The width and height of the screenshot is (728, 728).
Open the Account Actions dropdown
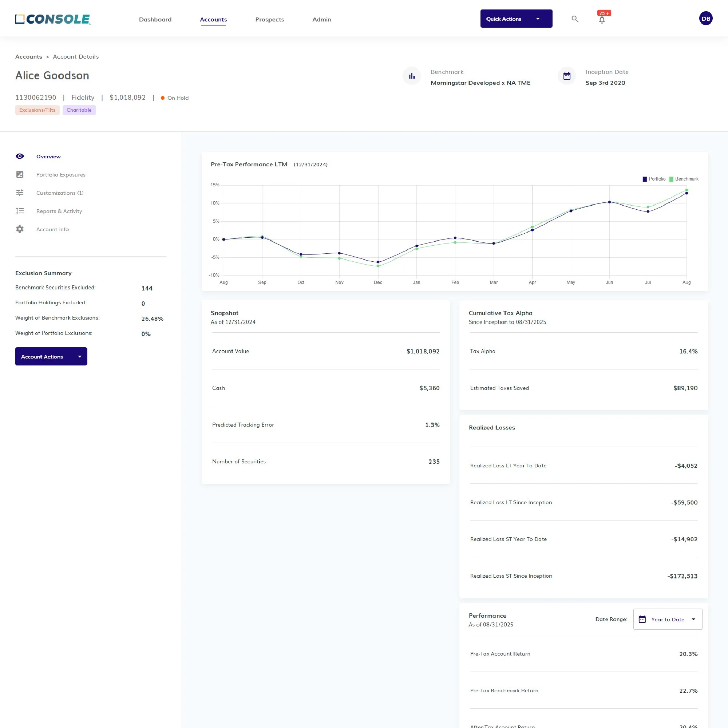tap(51, 356)
